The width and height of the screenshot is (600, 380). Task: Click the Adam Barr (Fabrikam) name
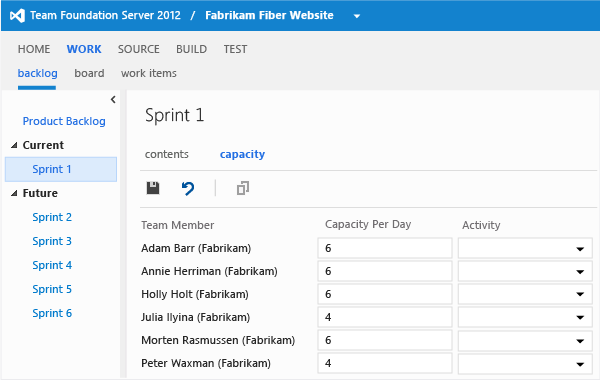click(196, 248)
